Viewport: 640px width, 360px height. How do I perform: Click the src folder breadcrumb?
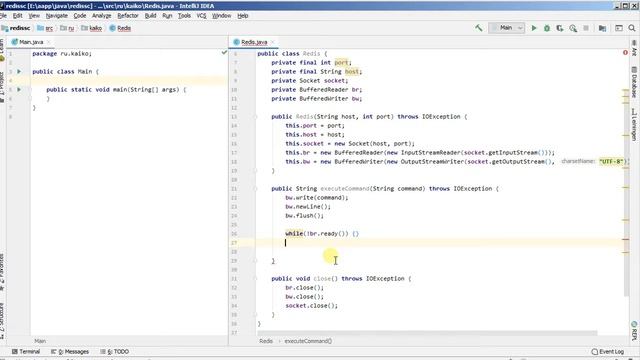click(x=45, y=28)
